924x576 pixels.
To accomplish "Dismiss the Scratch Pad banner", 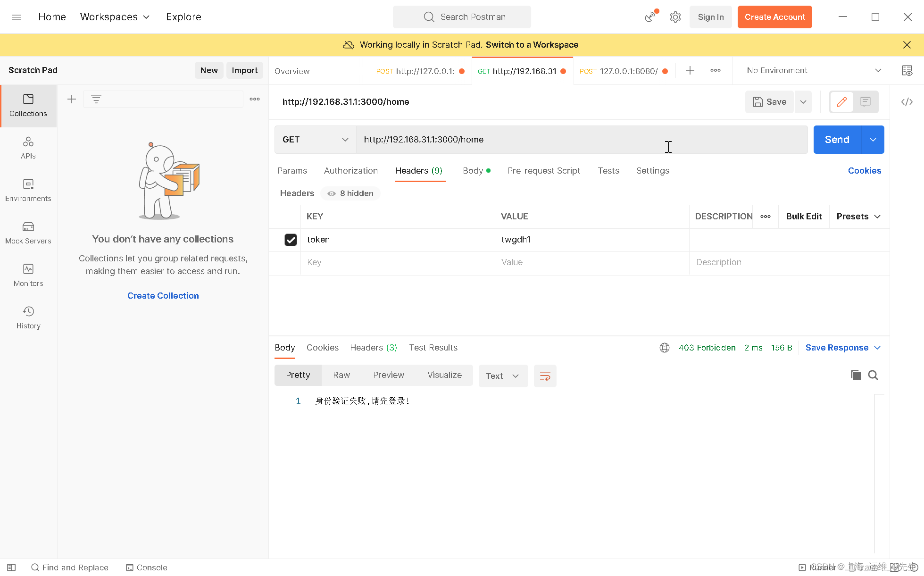I will tap(907, 45).
